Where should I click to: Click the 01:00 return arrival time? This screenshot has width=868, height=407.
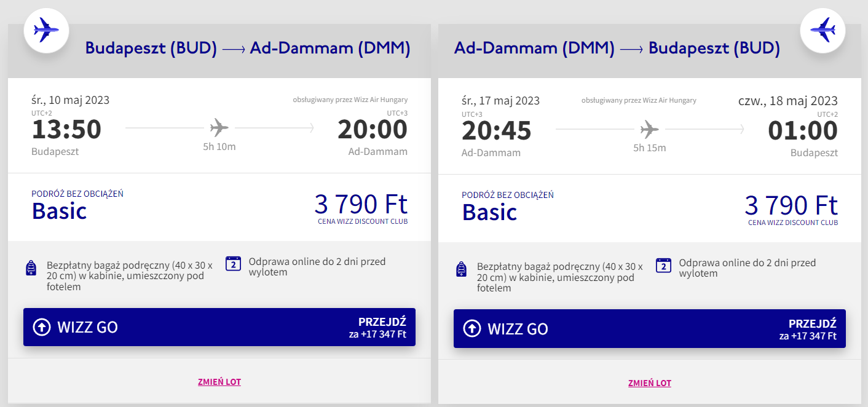pos(803,131)
